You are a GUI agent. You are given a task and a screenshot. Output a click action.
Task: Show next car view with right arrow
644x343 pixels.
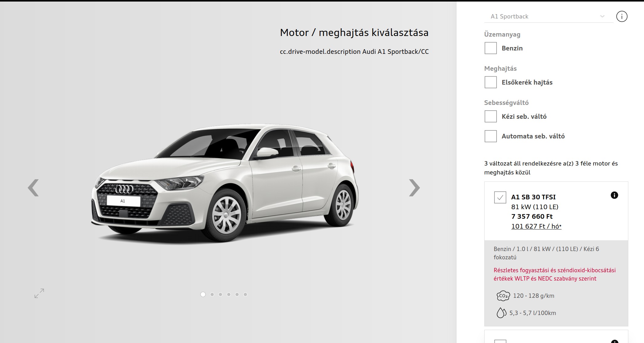(x=414, y=188)
